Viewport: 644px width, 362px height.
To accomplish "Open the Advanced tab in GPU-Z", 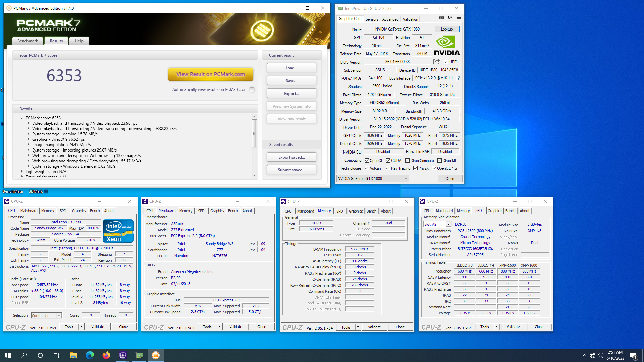I will point(390,19).
